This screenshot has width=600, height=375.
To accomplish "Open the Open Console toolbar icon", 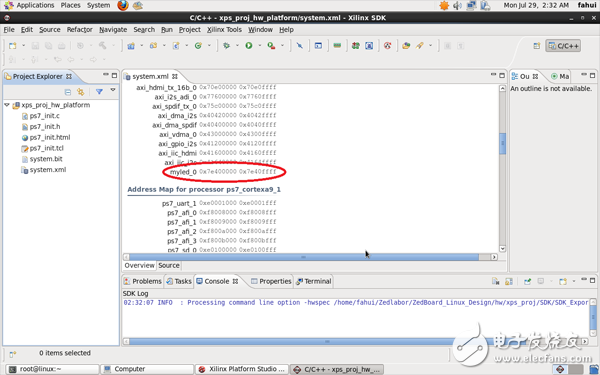I will click(318, 46).
